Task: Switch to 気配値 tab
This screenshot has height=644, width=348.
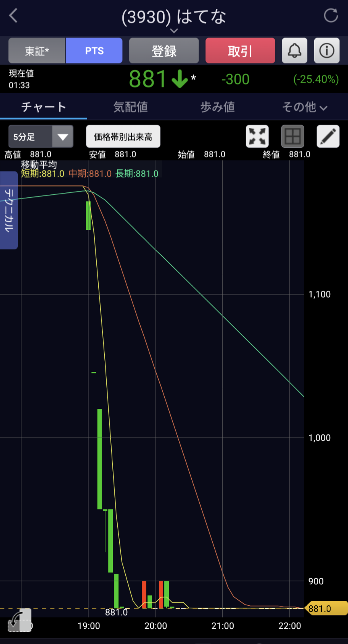Action: point(130,107)
